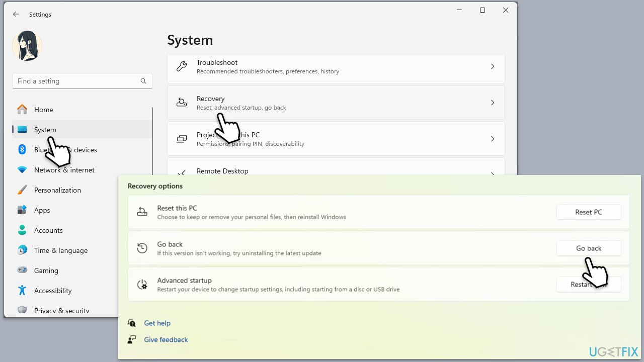This screenshot has height=362, width=644.
Task: Click the Home house icon
Action: (x=22, y=109)
